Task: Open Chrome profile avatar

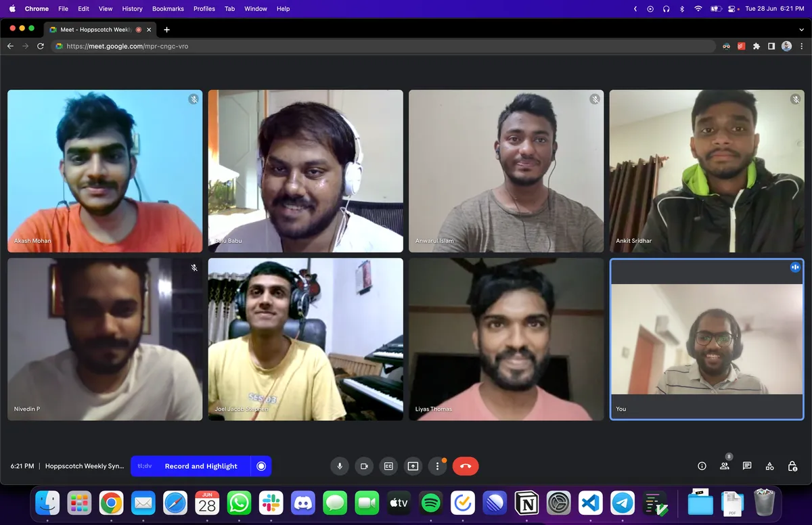Action: point(786,46)
